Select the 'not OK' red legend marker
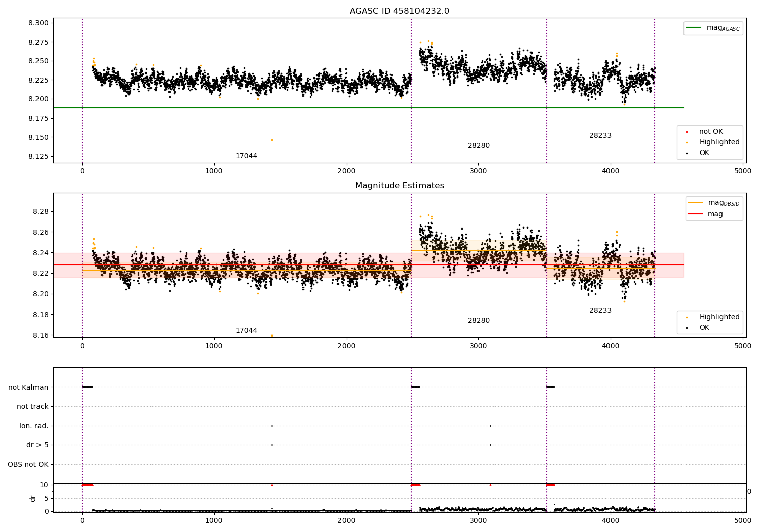The width and height of the screenshot is (760, 532). 687,132
